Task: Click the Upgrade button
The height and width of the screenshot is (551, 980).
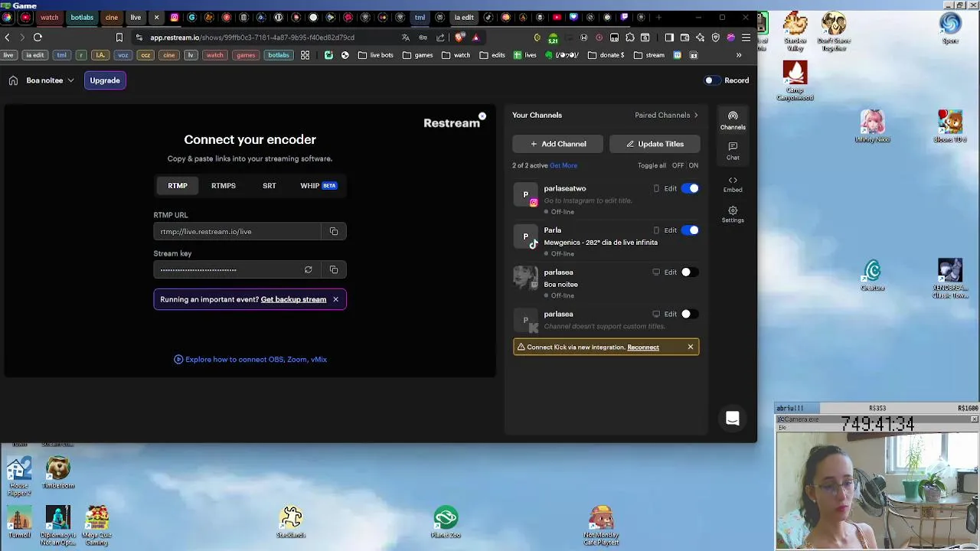Action: pos(105,80)
